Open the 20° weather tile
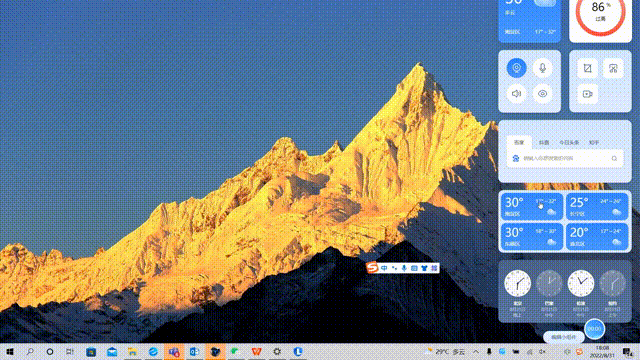 (597, 236)
